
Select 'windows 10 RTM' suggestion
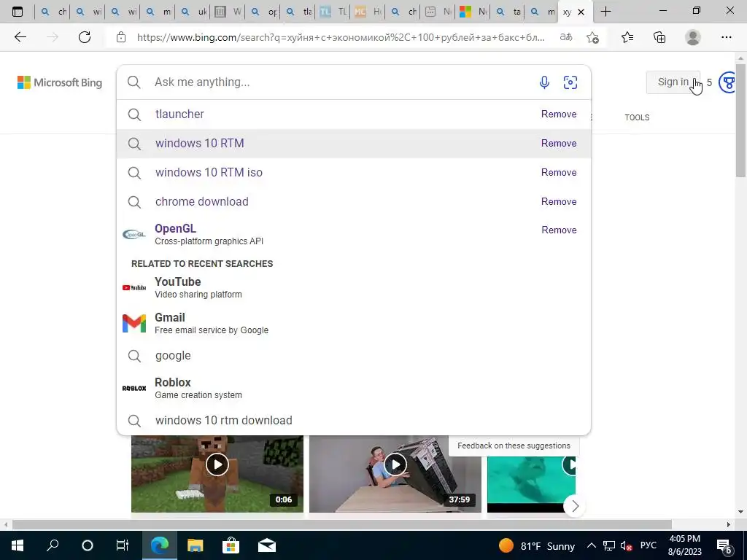354,144
